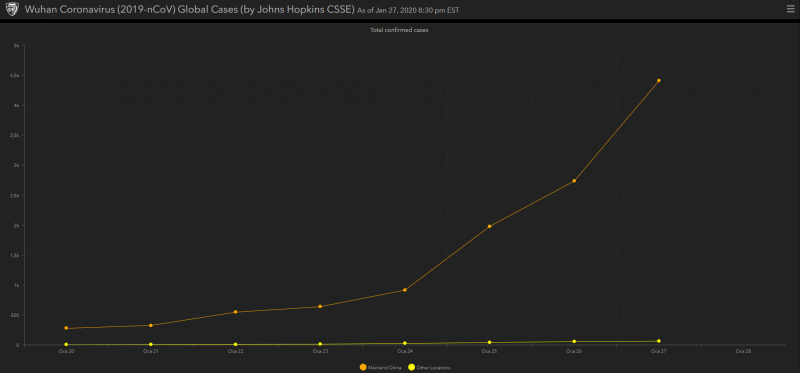The image size is (800, 373).
Task: Click the 'Oca 27' x-axis label
Action: point(659,351)
